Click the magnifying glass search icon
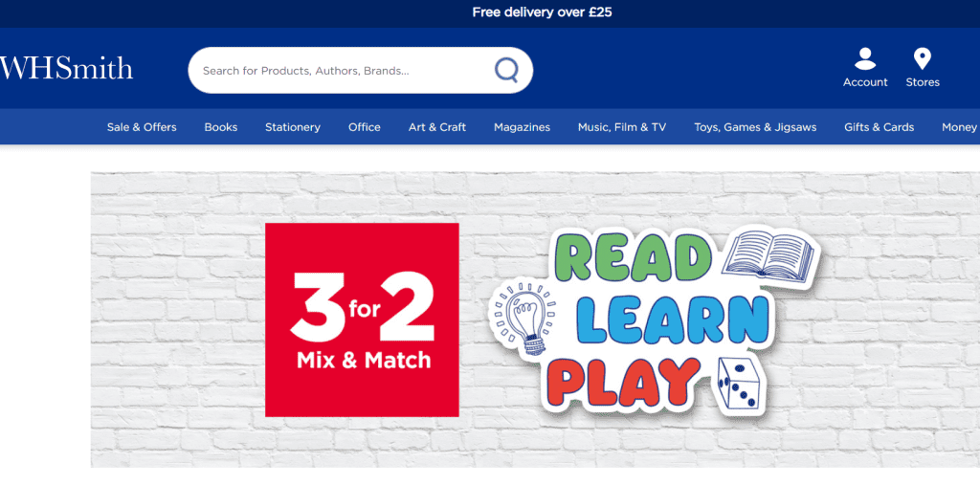The width and height of the screenshot is (980, 485). [x=506, y=70]
